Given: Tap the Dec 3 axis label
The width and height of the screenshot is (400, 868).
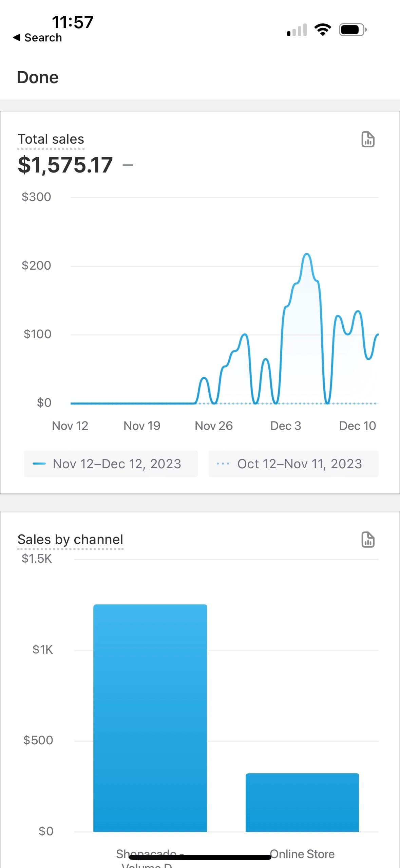Looking at the screenshot, I should (x=286, y=426).
